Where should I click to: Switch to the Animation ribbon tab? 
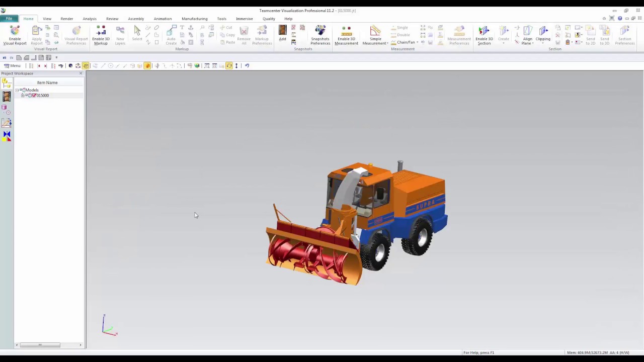(163, 19)
